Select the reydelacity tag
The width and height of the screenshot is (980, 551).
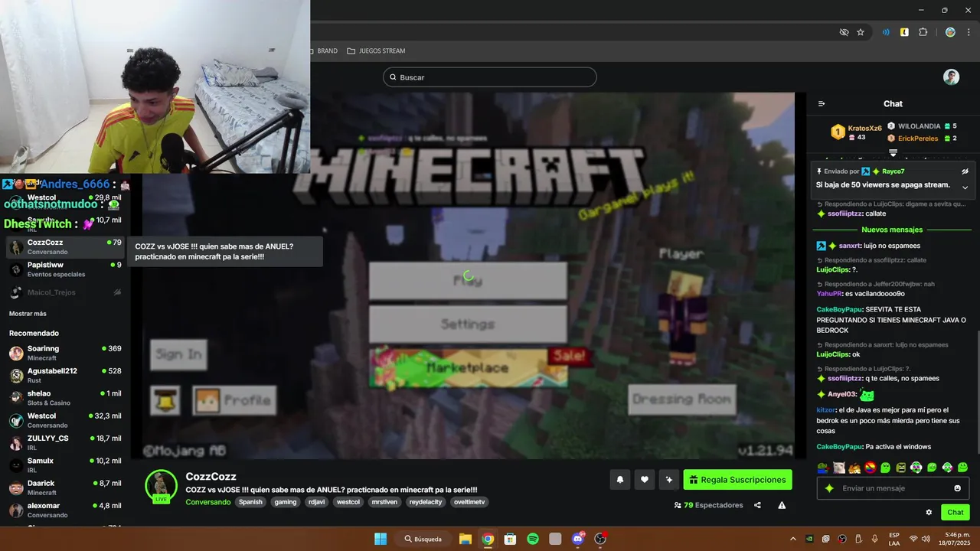[x=425, y=502]
